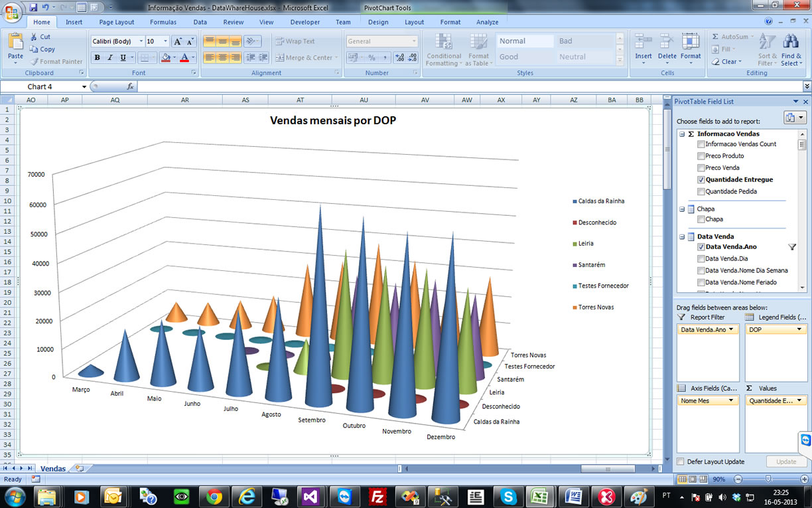Click the Format Painter tool
This screenshot has width=812, height=508.
(56, 61)
